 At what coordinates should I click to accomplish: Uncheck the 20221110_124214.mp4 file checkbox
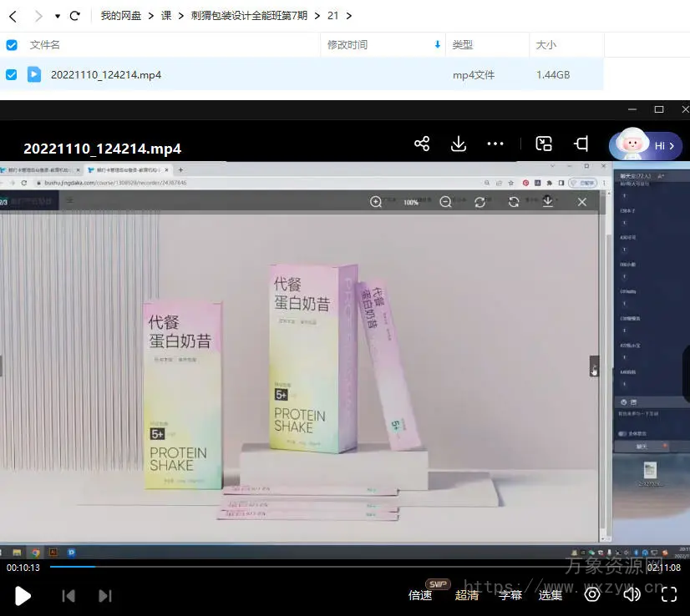(x=12, y=75)
